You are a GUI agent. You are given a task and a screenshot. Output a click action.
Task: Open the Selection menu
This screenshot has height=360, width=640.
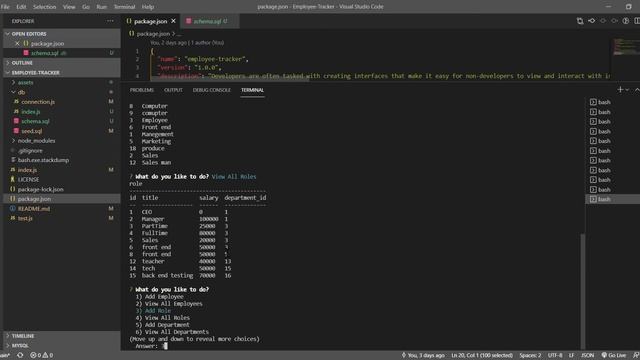coord(44,7)
